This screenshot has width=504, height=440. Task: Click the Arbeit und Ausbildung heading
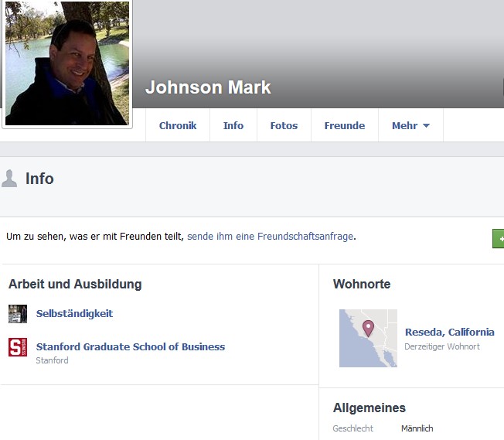pos(75,284)
